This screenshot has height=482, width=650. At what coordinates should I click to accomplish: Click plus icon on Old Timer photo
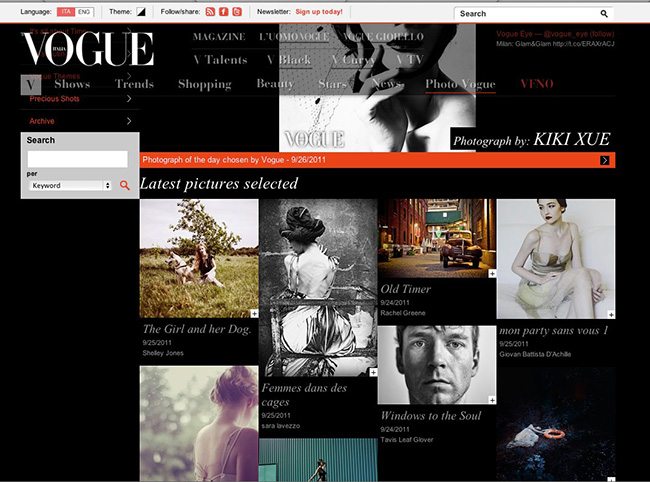(492, 274)
